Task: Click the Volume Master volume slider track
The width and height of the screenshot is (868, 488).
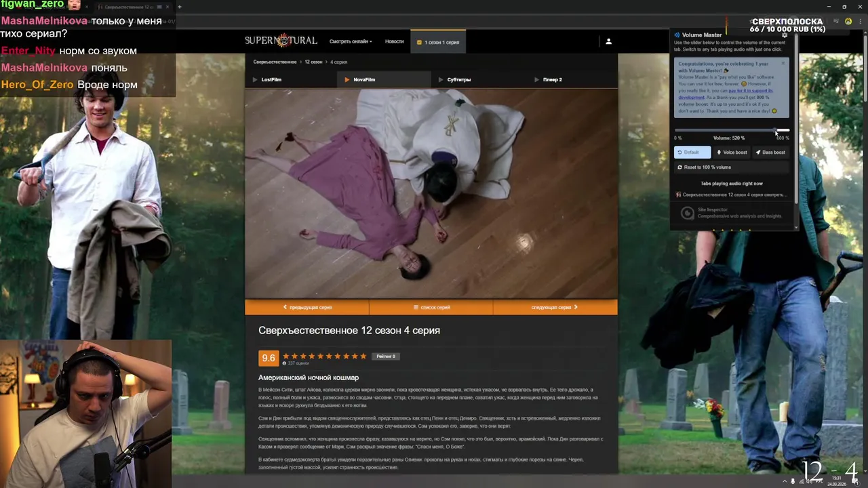Action: pyautogui.click(x=732, y=130)
